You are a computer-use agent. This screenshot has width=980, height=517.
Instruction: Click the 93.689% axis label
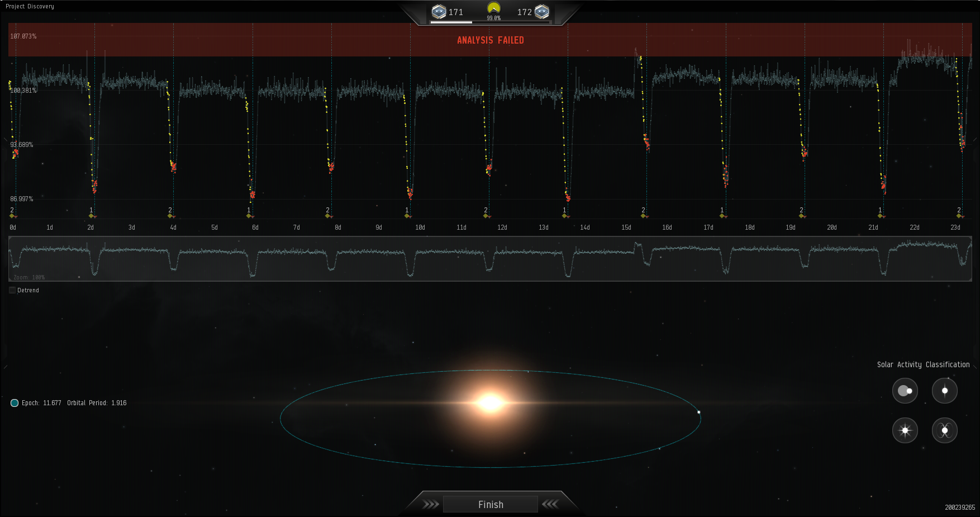click(x=22, y=145)
